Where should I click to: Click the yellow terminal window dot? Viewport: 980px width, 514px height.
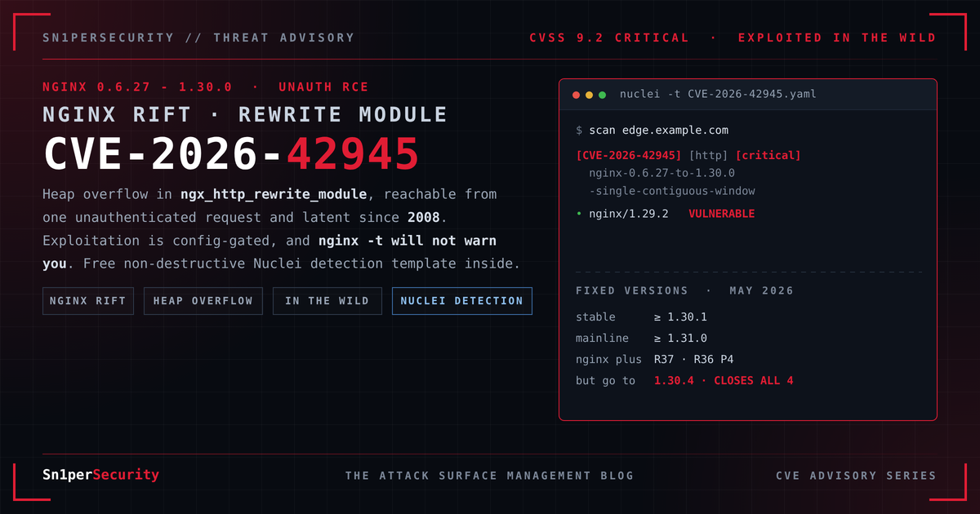[x=590, y=95]
